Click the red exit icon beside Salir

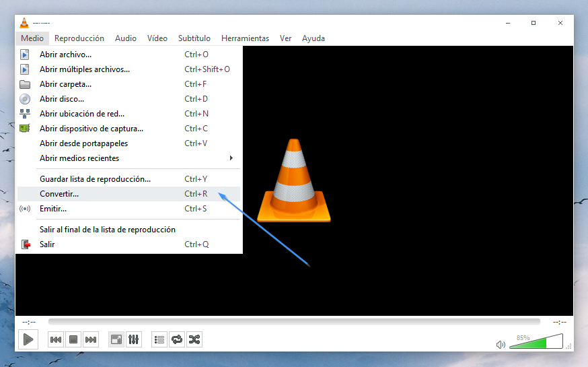click(26, 244)
